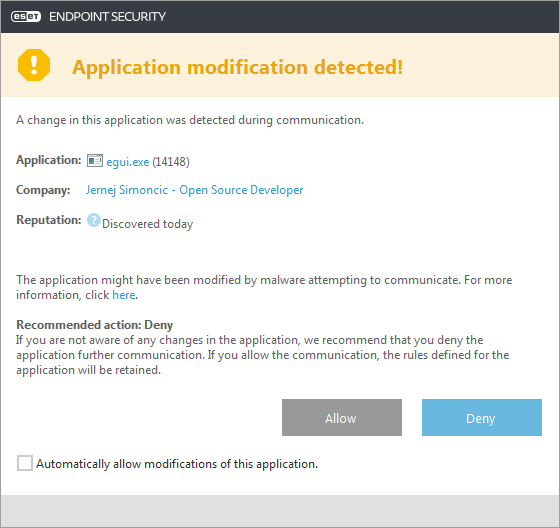Click the 'Discovered today' reputation text
The height and width of the screenshot is (528, 560).
coord(148,224)
